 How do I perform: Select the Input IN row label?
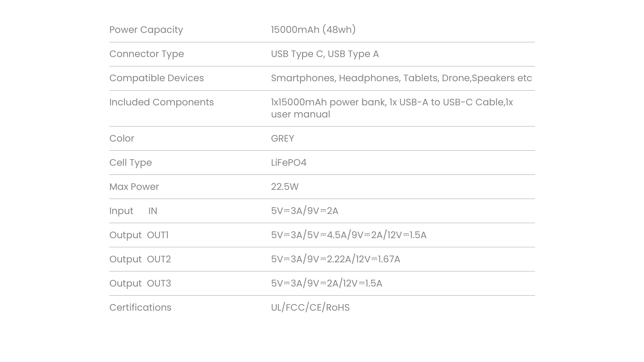pos(133,211)
